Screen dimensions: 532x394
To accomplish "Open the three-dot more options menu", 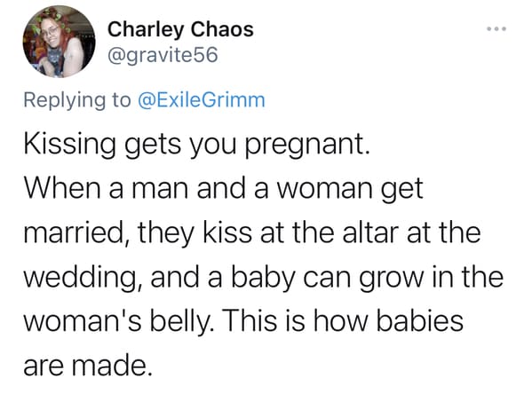I will [496, 28].
